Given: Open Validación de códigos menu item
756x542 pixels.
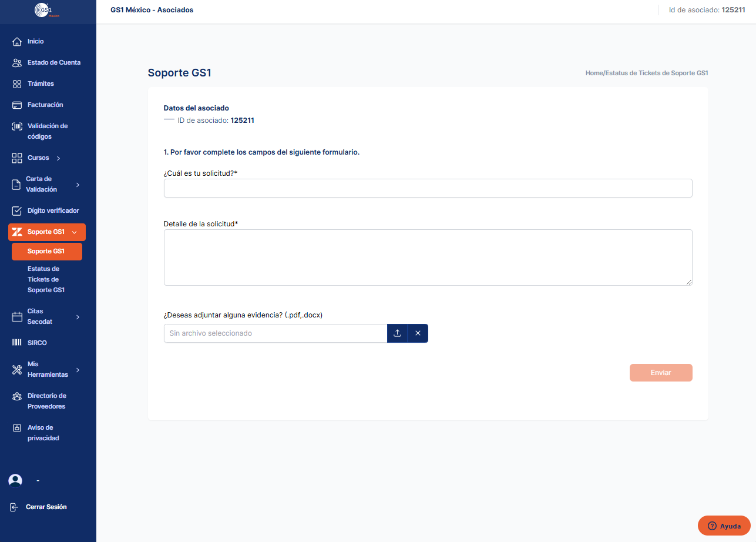Looking at the screenshot, I should (x=47, y=132).
